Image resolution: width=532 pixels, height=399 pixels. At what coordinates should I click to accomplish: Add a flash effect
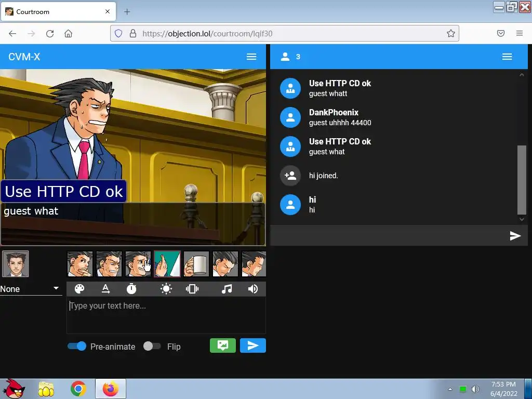click(166, 289)
